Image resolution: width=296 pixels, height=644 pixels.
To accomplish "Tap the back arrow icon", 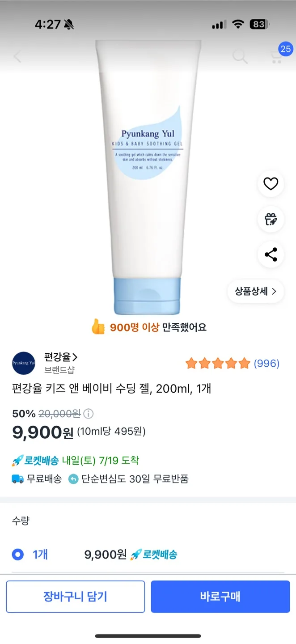I will click(18, 57).
